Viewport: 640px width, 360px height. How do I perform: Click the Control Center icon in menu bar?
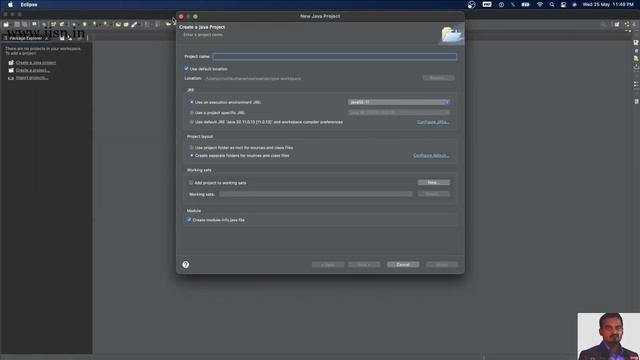tap(563, 4)
